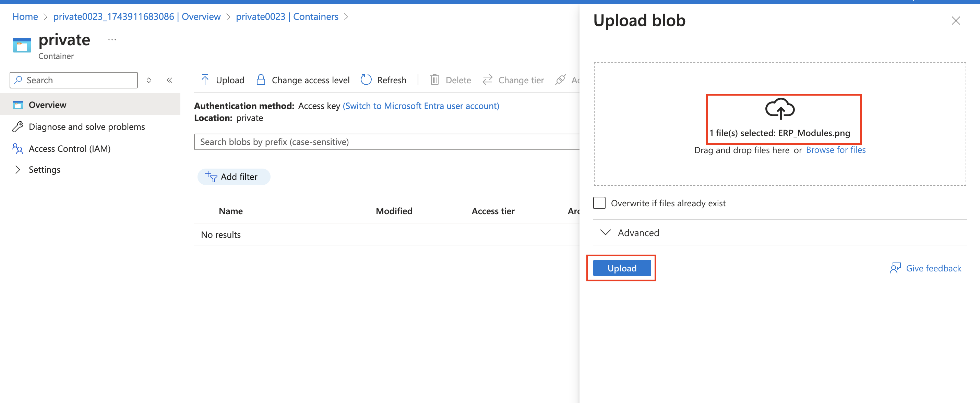Click Search blobs by prefix field
Image resolution: width=980 pixels, height=403 pixels.
tap(386, 142)
